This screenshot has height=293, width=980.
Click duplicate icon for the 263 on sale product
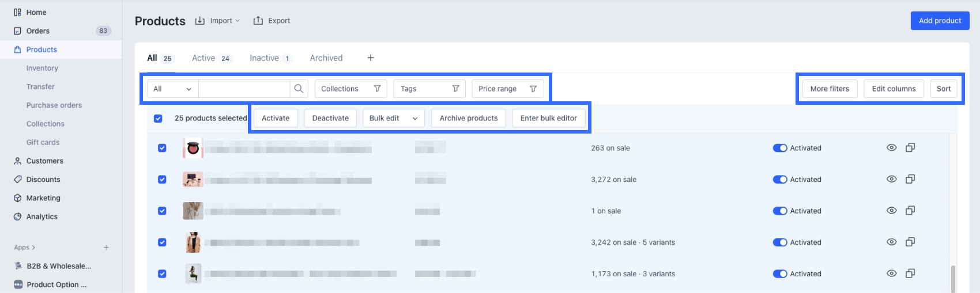tap(910, 148)
